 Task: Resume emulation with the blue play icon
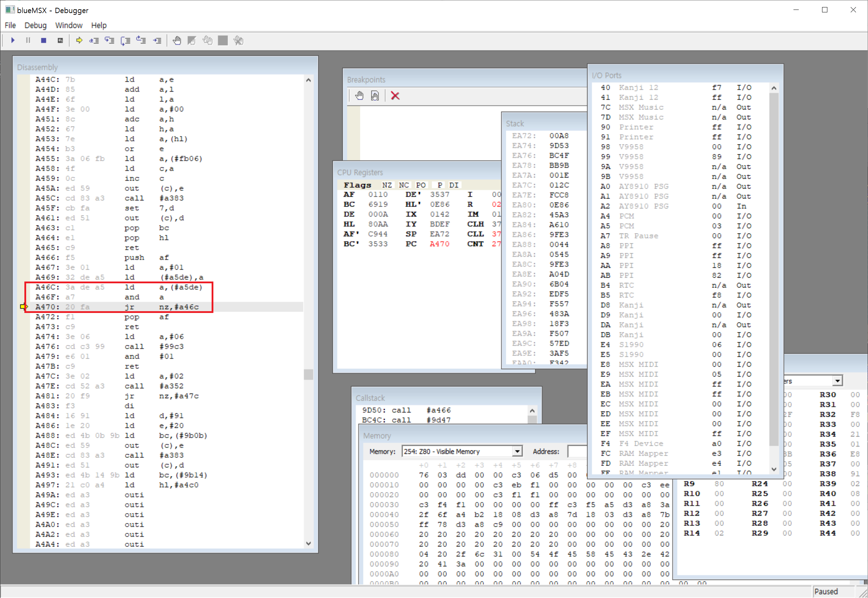pyautogui.click(x=13, y=40)
